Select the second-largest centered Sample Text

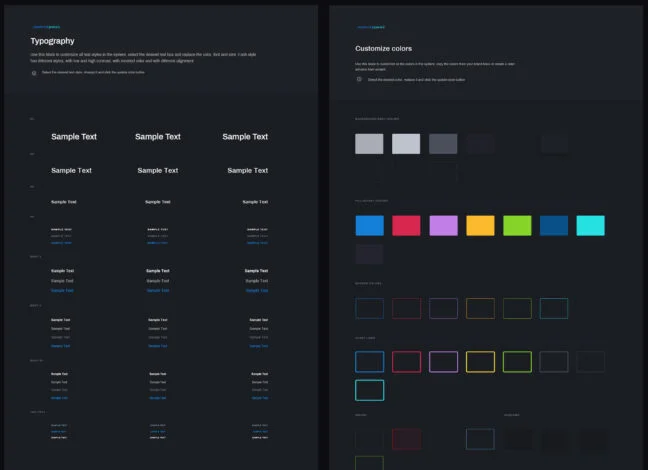(158, 170)
